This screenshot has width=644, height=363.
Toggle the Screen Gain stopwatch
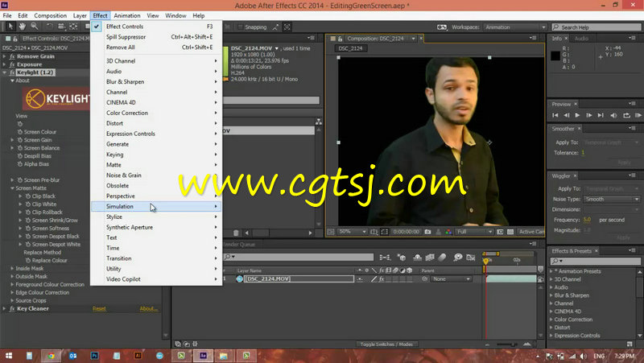pos(19,140)
